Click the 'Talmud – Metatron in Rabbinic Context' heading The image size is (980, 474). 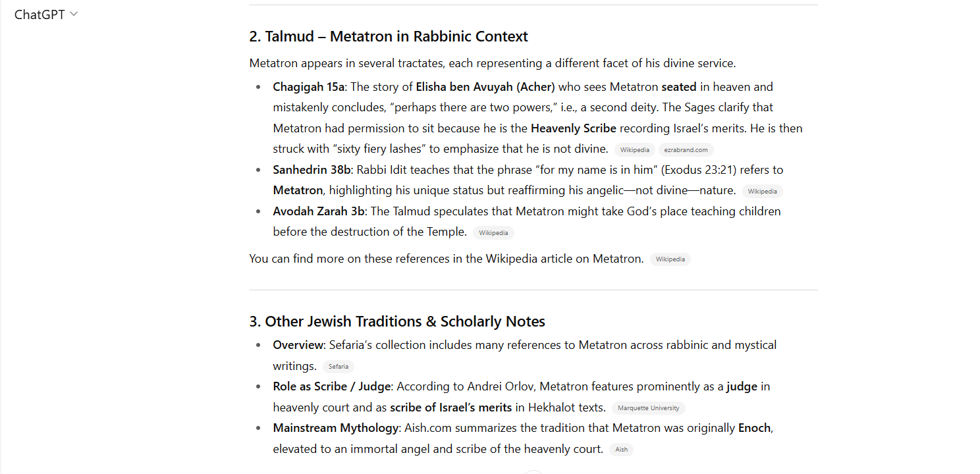pos(389,36)
